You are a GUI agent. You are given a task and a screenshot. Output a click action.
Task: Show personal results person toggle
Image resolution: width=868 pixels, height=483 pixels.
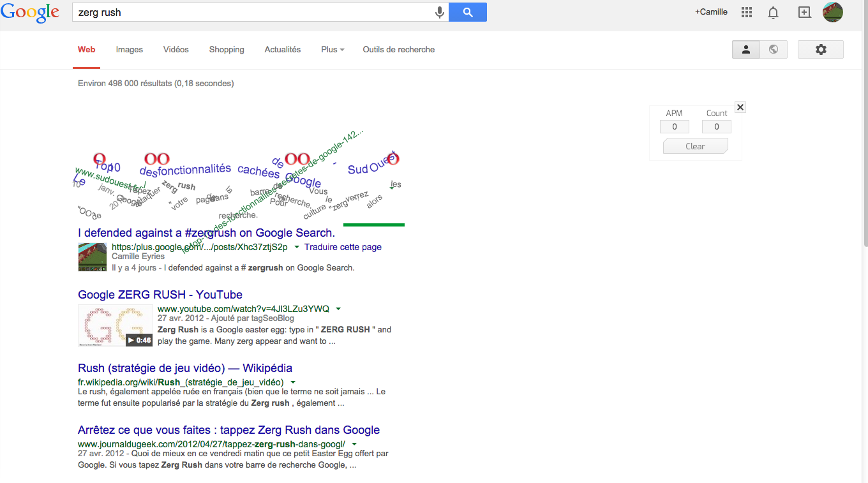(745, 49)
